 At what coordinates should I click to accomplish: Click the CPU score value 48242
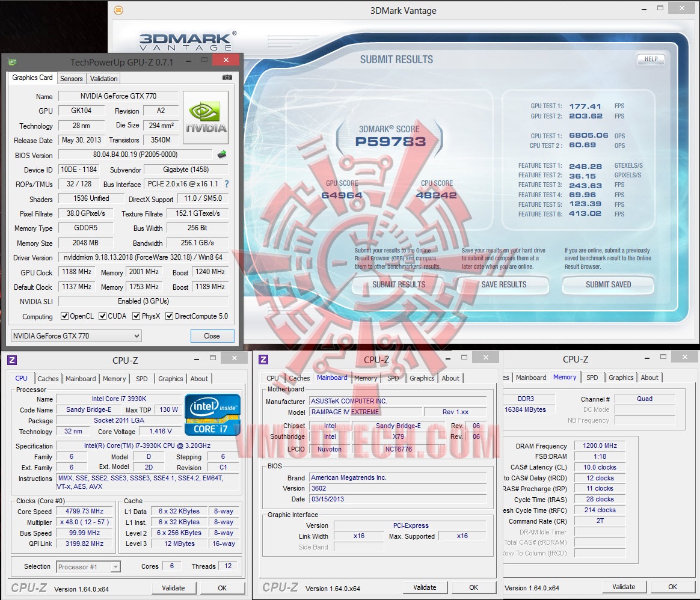[x=436, y=195]
